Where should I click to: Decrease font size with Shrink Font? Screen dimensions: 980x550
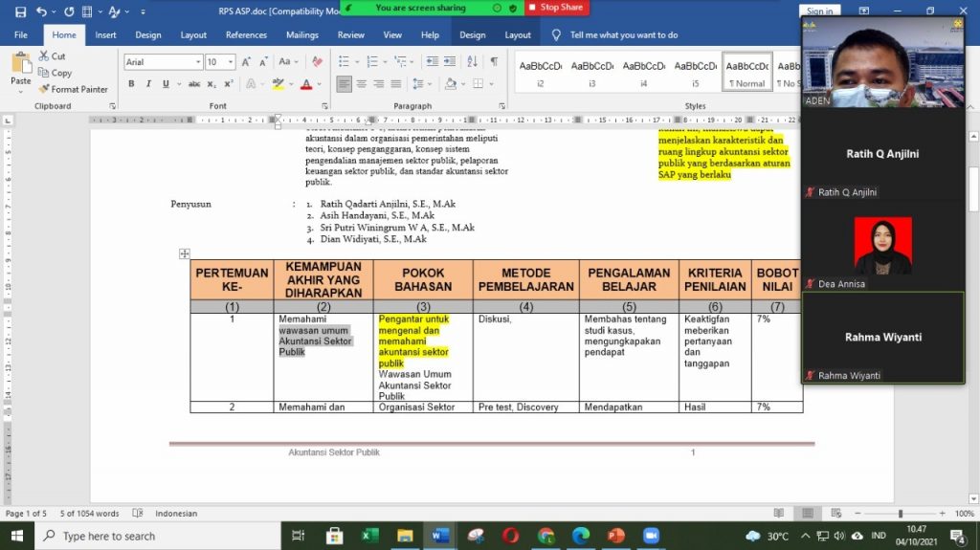pos(263,62)
